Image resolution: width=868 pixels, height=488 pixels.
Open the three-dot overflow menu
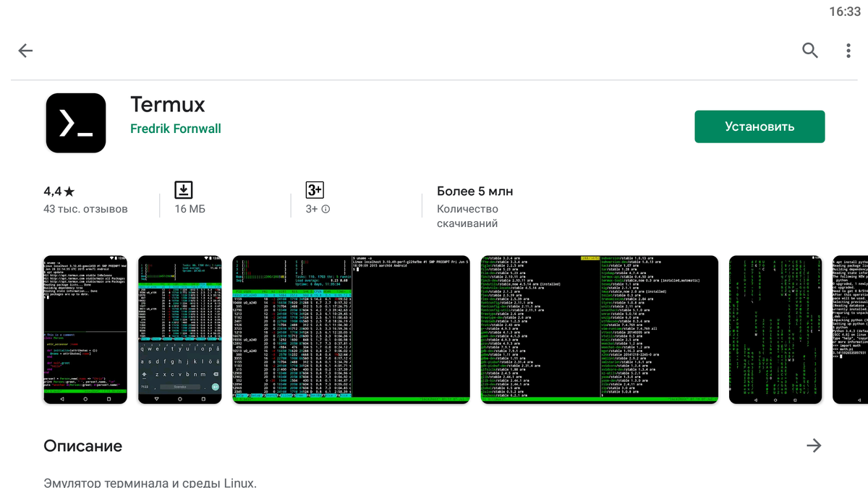tap(848, 51)
